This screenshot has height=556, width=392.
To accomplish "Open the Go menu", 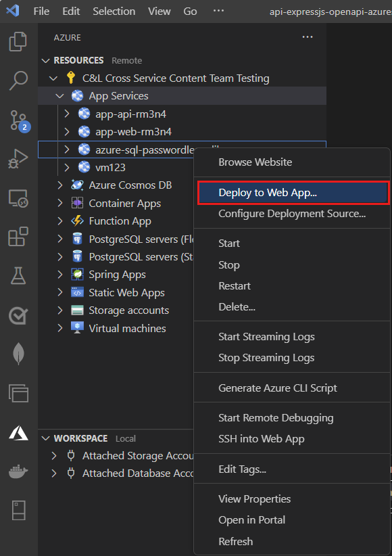I will point(189,11).
